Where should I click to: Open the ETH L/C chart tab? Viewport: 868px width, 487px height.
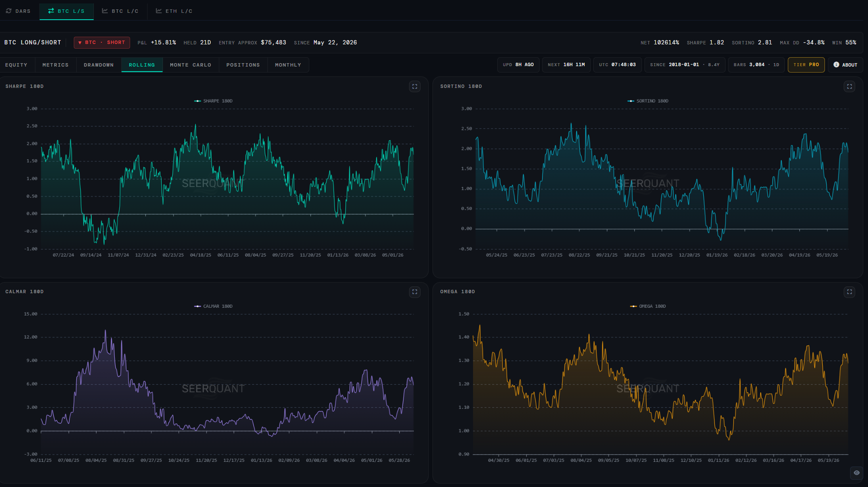click(x=174, y=11)
